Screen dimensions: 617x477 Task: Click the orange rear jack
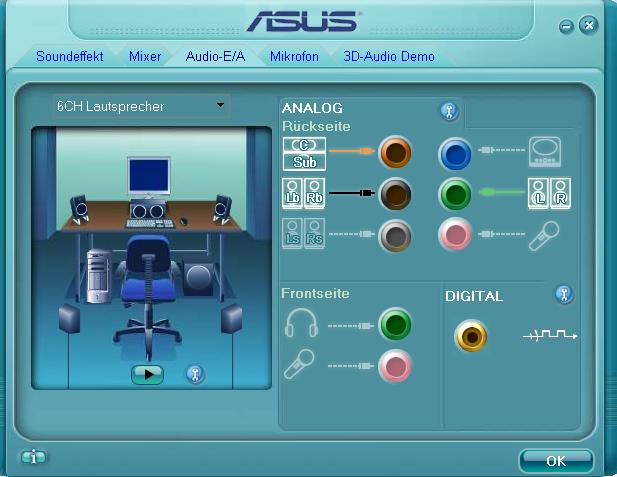coord(395,152)
